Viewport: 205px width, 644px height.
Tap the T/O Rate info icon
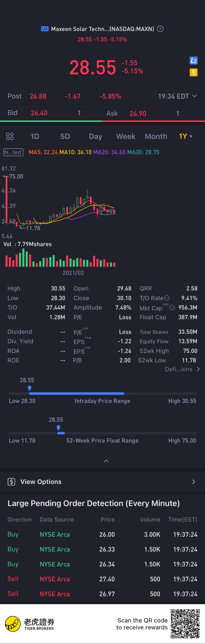coord(167,298)
